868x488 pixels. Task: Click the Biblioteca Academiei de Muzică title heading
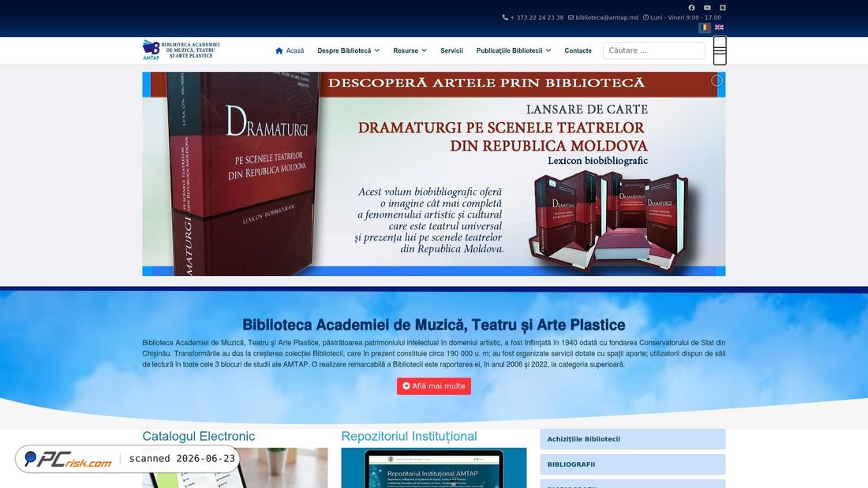(433, 325)
